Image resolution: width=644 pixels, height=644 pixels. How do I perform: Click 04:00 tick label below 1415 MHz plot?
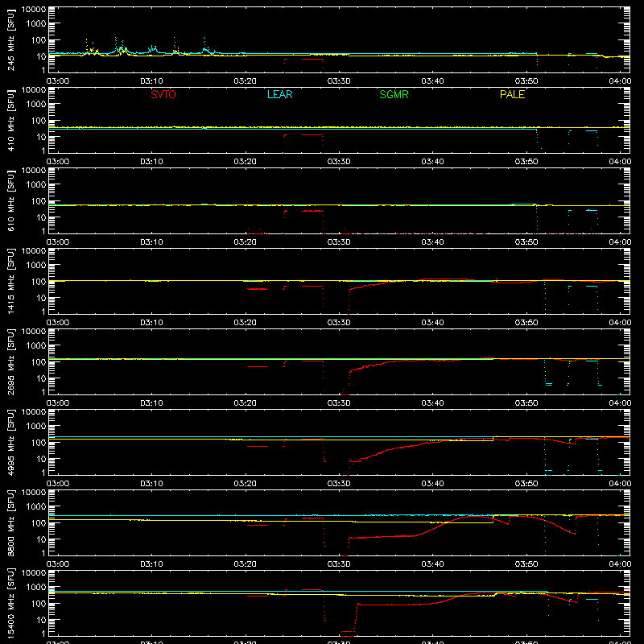(x=620, y=323)
